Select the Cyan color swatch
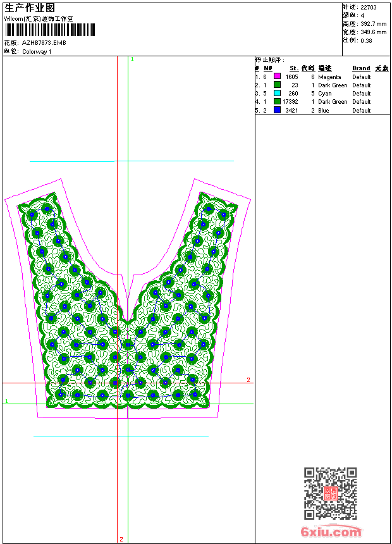 (x=277, y=93)
